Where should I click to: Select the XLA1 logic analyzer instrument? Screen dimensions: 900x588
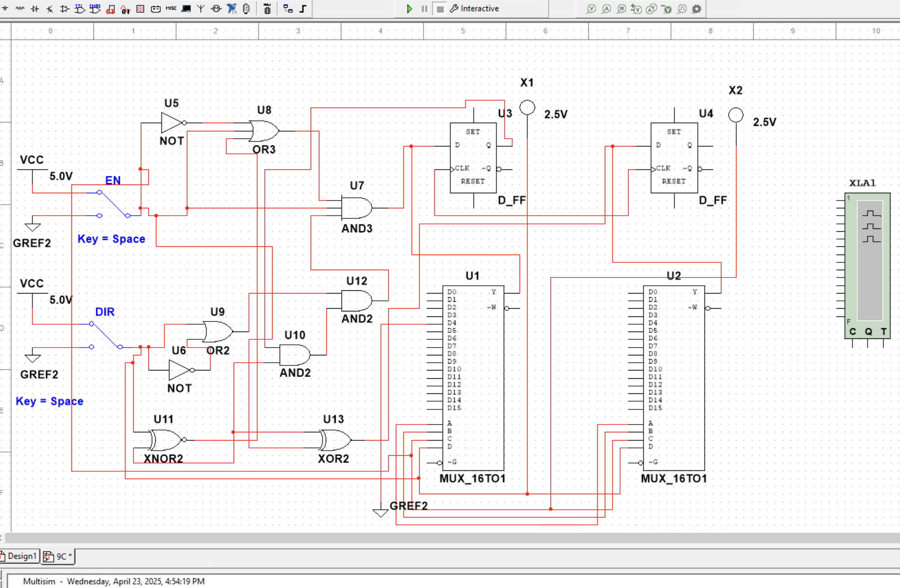coord(867,266)
